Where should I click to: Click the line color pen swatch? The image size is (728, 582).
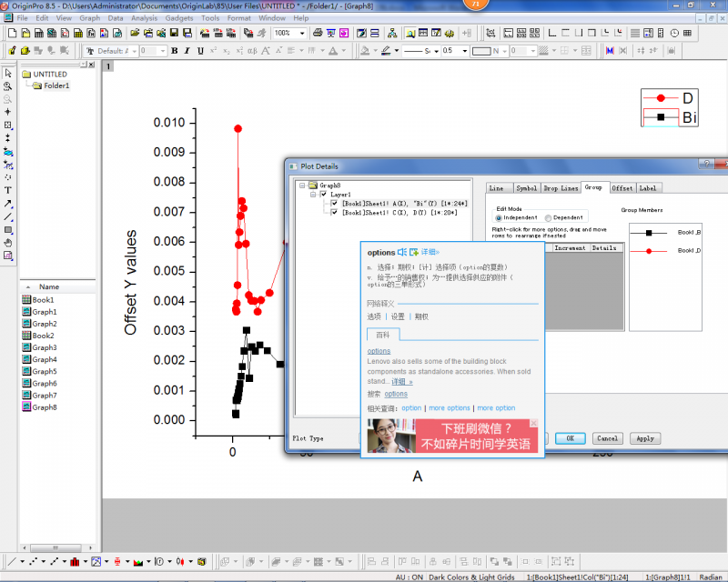(x=386, y=51)
